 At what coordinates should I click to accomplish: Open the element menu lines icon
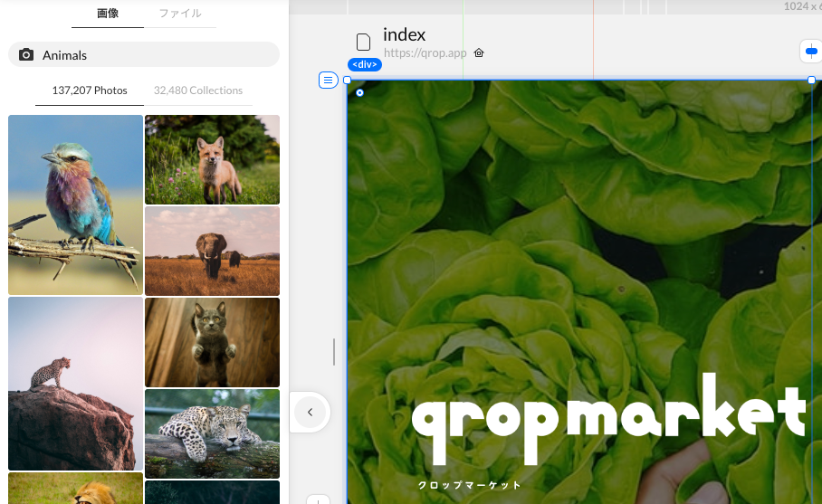coord(329,81)
